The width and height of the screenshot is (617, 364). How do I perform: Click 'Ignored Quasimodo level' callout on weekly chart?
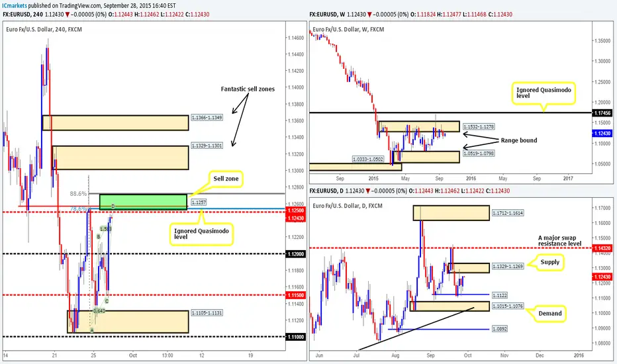click(x=544, y=93)
